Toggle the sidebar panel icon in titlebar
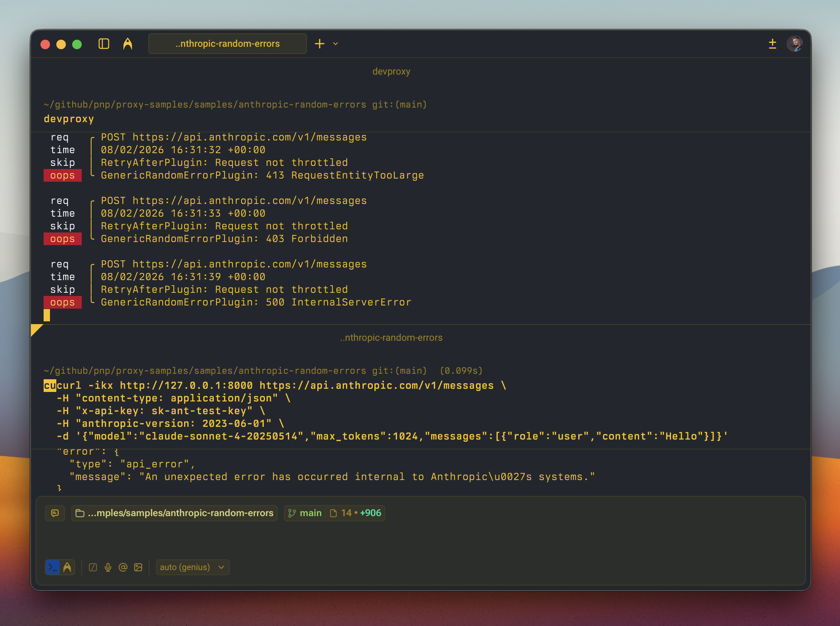840x626 pixels. point(104,44)
